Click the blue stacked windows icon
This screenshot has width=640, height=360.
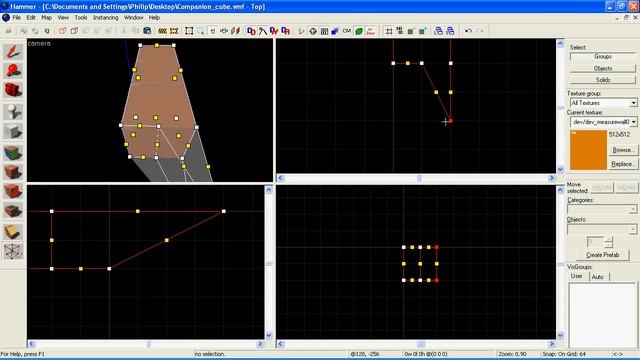coord(438,31)
